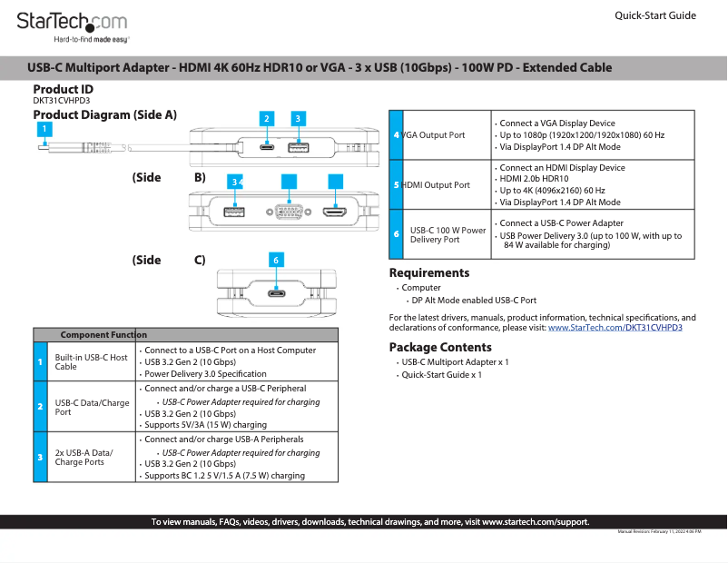Click callout marker 1 on the host cable
The image size is (728, 563).
(x=44, y=130)
